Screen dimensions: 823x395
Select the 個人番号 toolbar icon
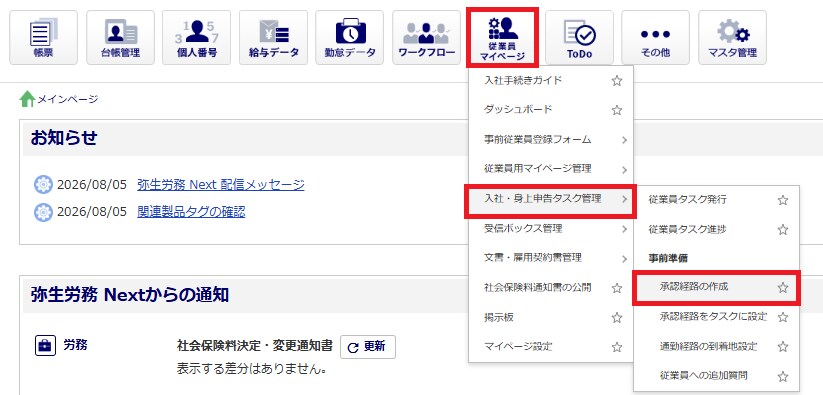pos(197,37)
